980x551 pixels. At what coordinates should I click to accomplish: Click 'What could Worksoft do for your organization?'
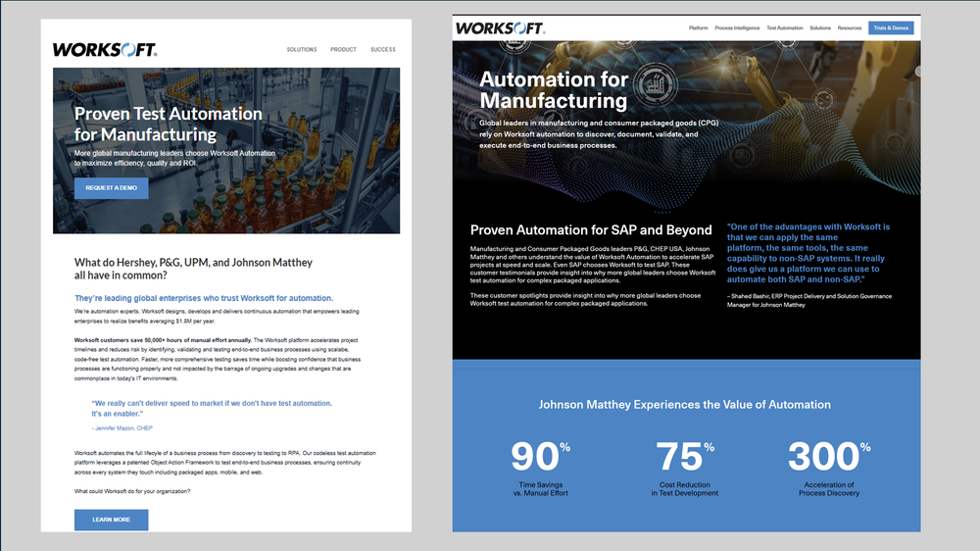click(x=132, y=491)
